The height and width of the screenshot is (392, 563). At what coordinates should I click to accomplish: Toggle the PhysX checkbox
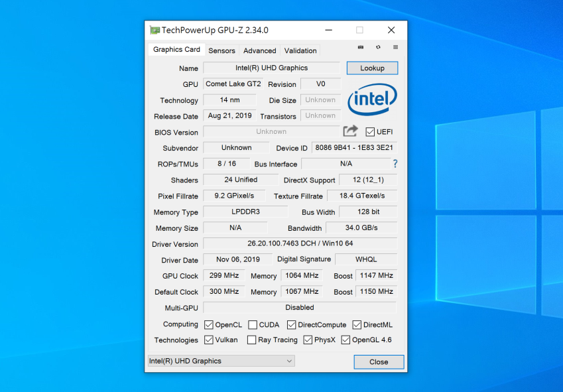(x=308, y=340)
